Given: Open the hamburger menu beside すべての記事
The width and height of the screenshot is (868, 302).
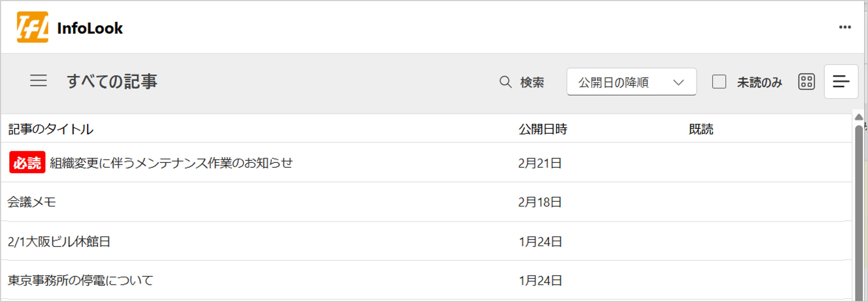Looking at the screenshot, I should coord(38,81).
